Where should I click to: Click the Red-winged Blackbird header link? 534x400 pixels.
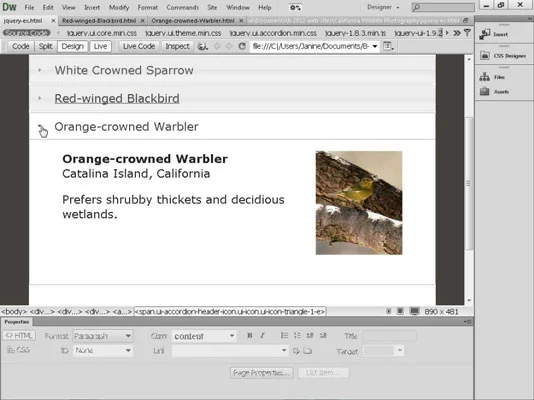coord(117,98)
